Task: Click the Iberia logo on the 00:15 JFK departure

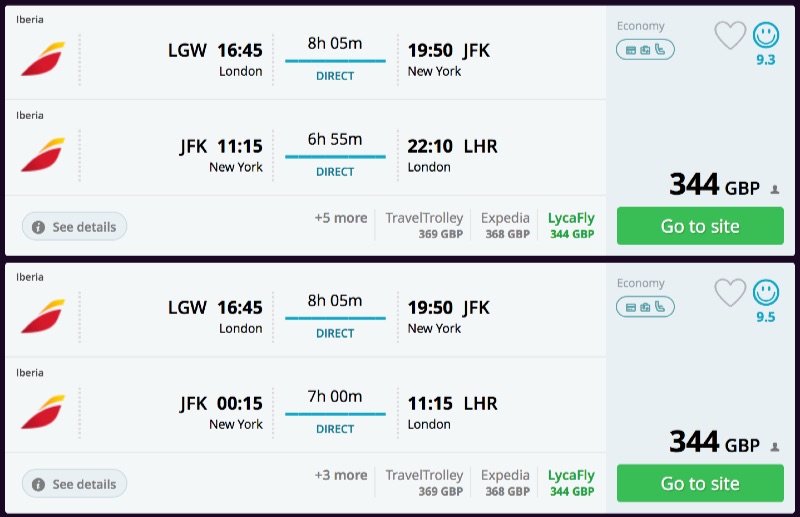Action: pyautogui.click(x=42, y=412)
